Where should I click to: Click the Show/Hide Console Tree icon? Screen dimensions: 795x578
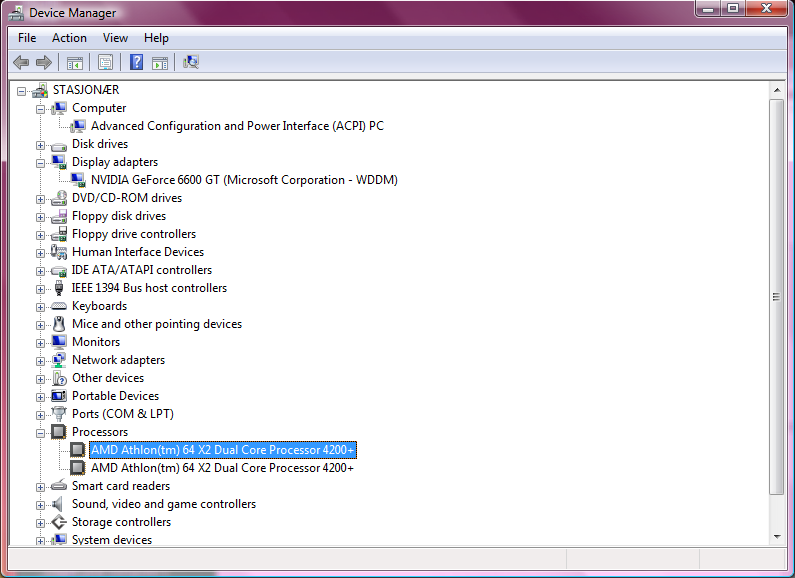[75, 63]
